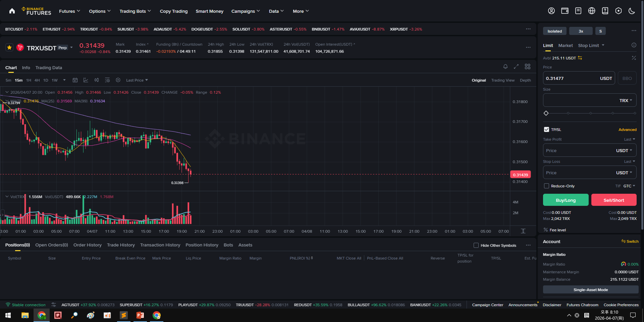644x322 pixels.
Task: Click the BBO button
Action: click(x=627, y=78)
